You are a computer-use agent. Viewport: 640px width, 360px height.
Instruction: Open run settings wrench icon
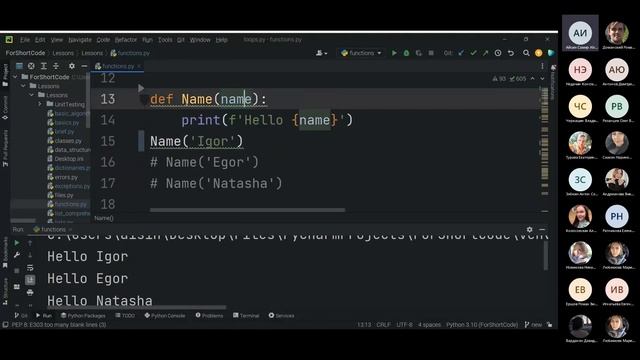point(17,255)
